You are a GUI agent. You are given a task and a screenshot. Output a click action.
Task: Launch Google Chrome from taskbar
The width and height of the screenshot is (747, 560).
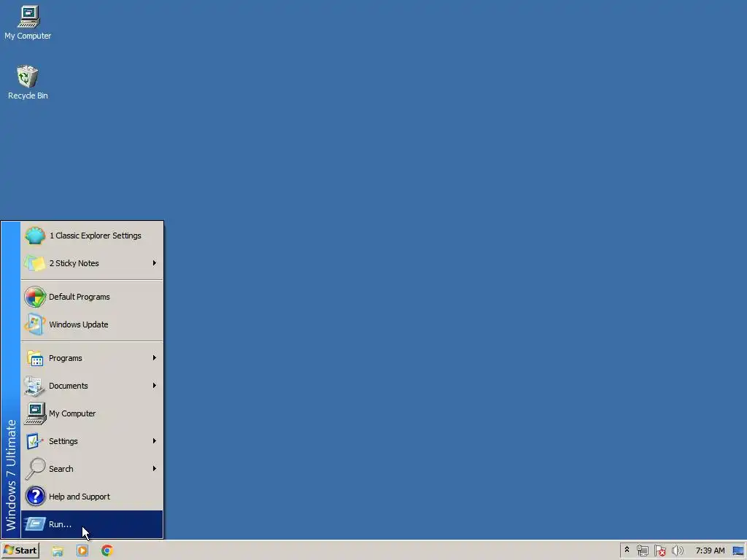pos(107,551)
